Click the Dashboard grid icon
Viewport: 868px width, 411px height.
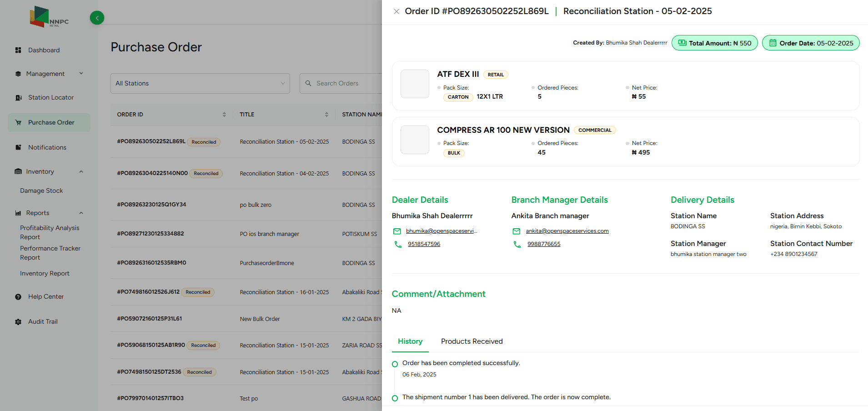point(18,50)
